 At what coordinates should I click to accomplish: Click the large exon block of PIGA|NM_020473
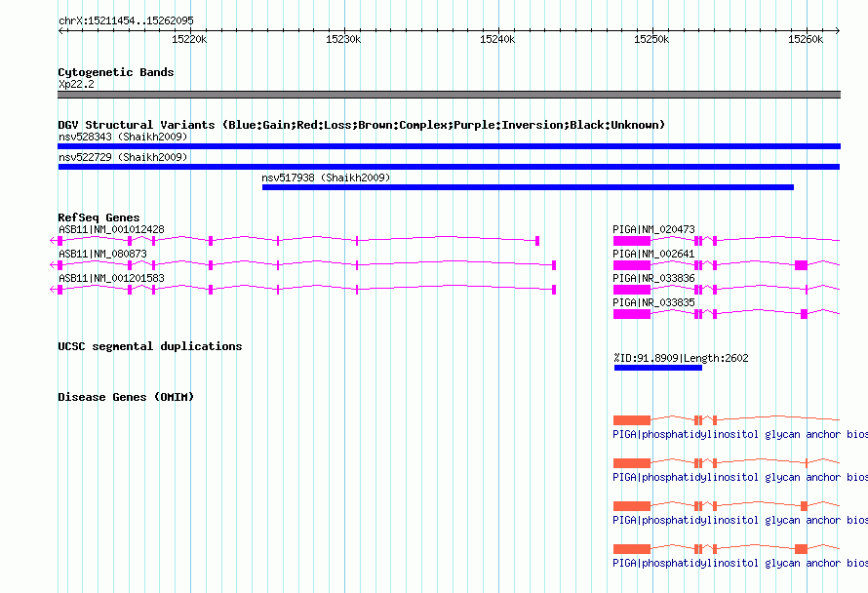632,241
